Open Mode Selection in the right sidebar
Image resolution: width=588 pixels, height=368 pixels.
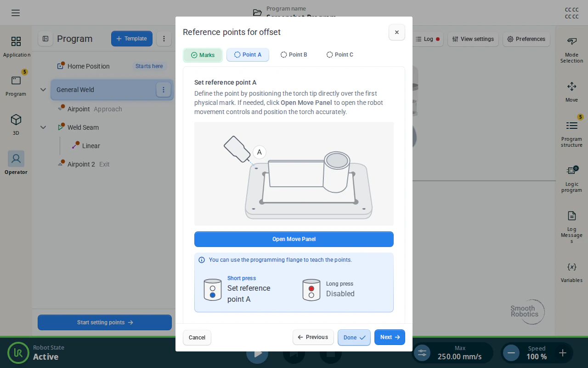pos(571,50)
